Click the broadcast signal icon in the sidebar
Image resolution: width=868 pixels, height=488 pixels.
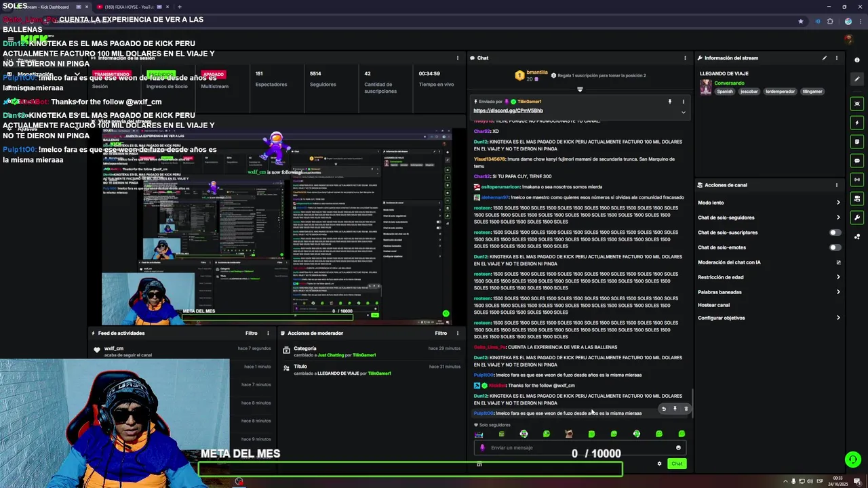[x=857, y=180]
